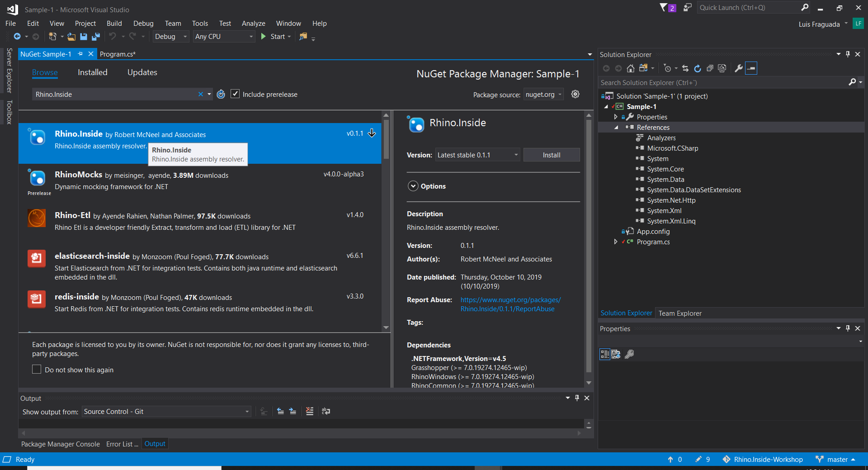Switch to the Updates tab
Image resolution: width=868 pixels, height=470 pixels.
142,72
